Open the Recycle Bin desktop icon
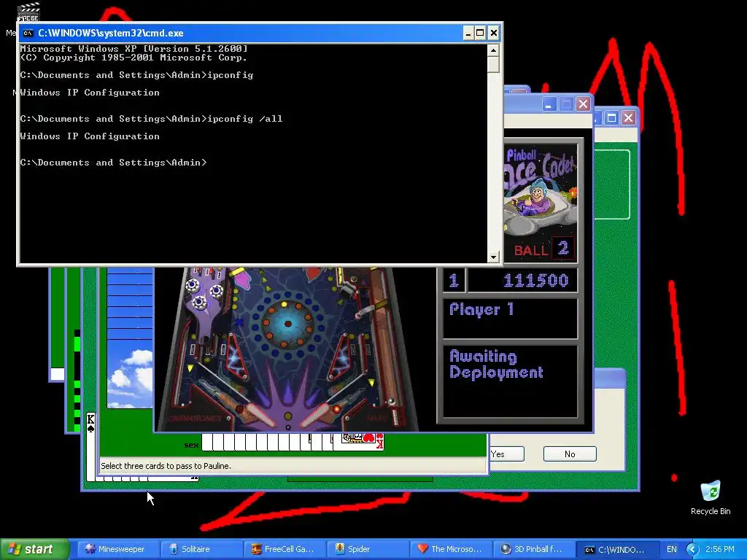Image resolution: width=747 pixels, height=560 pixels. point(711,497)
